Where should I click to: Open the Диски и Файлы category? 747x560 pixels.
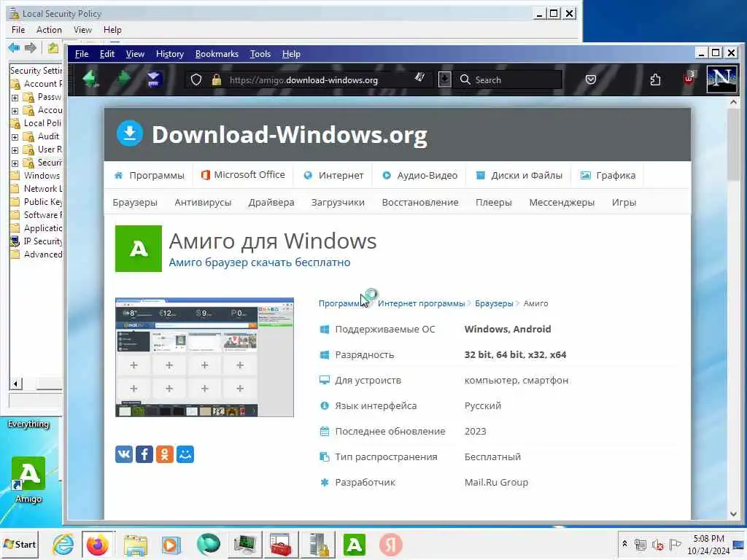(x=519, y=175)
